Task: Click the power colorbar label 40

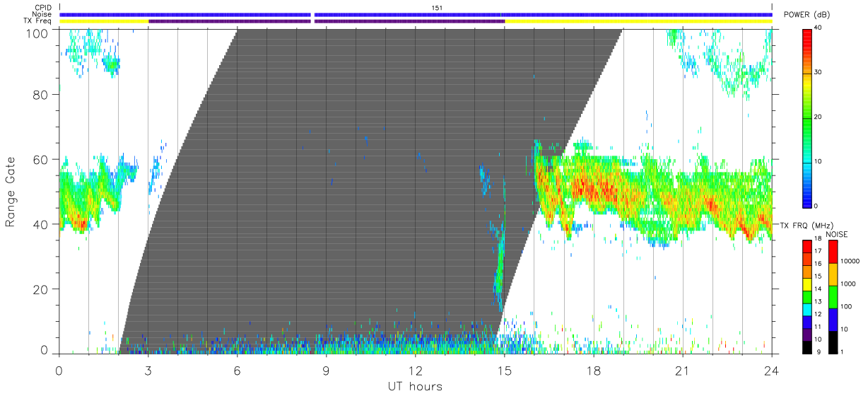Action: click(818, 28)
